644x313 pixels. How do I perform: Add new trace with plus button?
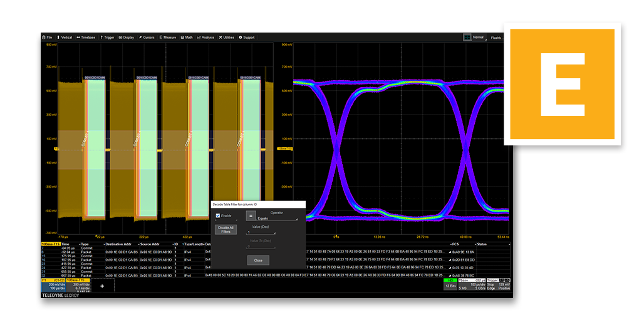pos(102,285)
